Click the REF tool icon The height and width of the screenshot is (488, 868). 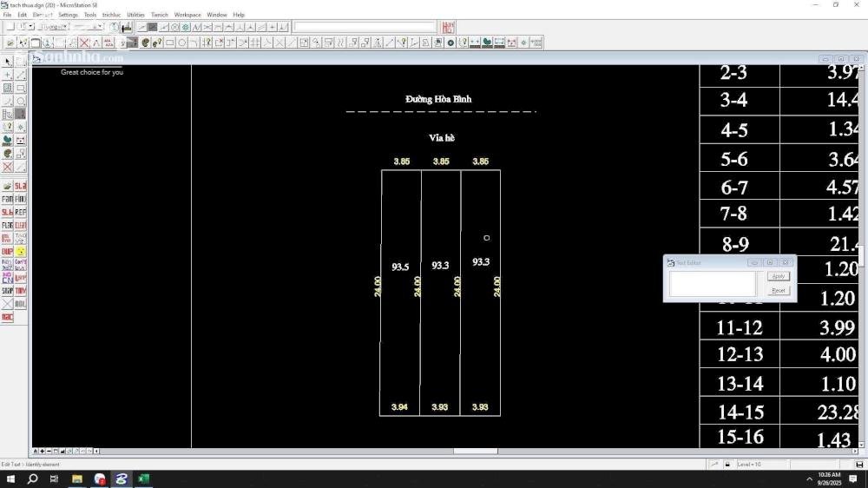(x=20, y=212)
